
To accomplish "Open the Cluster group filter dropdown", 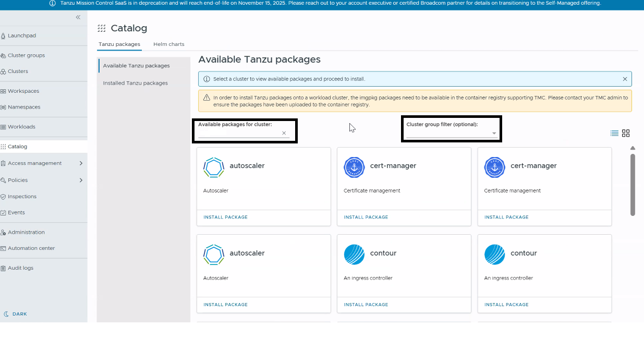I will [452, 134].
